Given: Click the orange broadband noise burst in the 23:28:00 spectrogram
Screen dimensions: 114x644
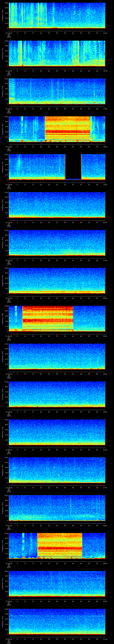Looking at the screenshot, I should click(x=60, y=546).
